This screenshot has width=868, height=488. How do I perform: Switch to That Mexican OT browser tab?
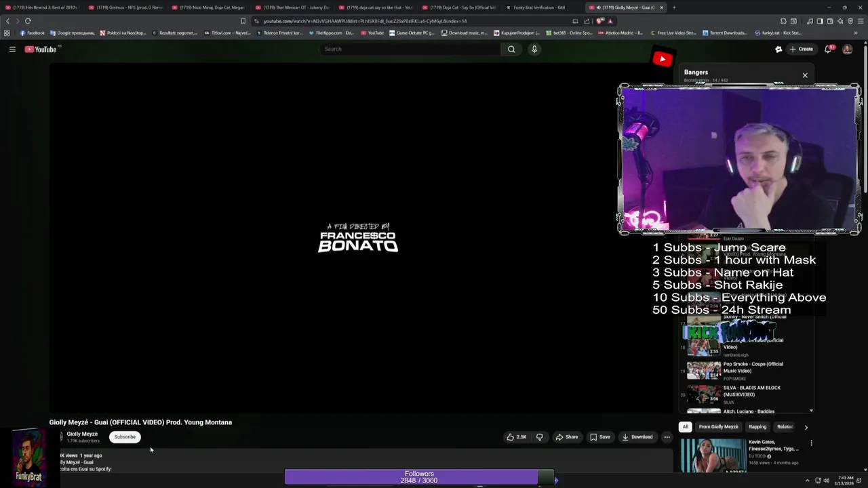pos(292,7)
